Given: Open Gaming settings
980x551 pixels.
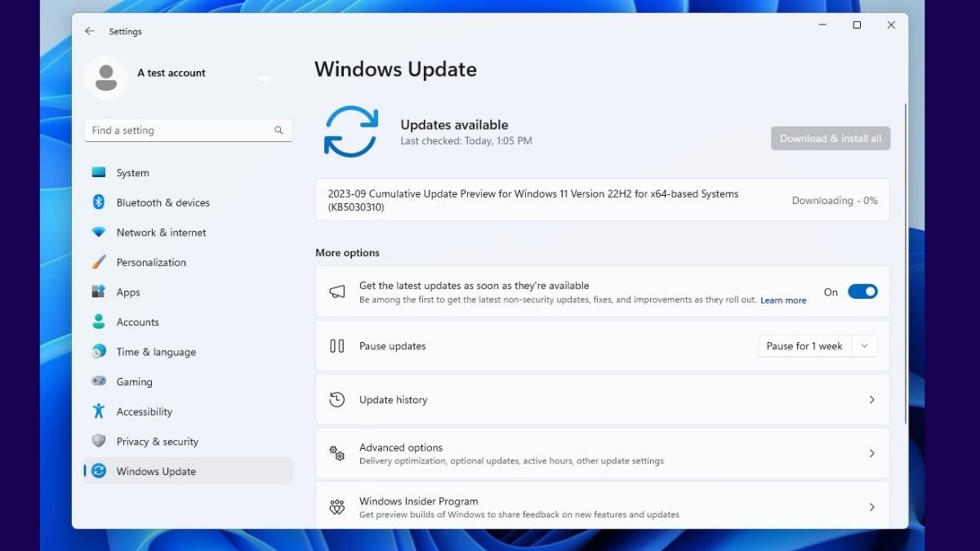Looking at the screenshot, I should tap(188, 381).
